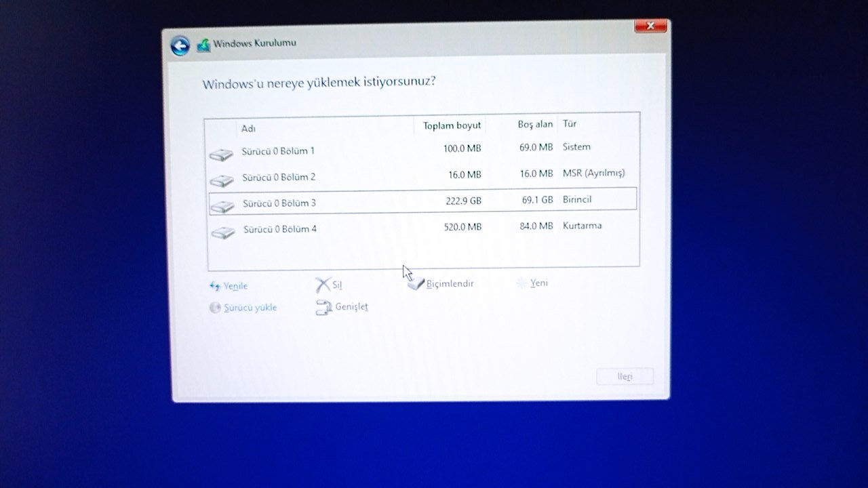Click the Sil delete X icon
This screenshot has height=488, width=868.
[x=323, y=285]
